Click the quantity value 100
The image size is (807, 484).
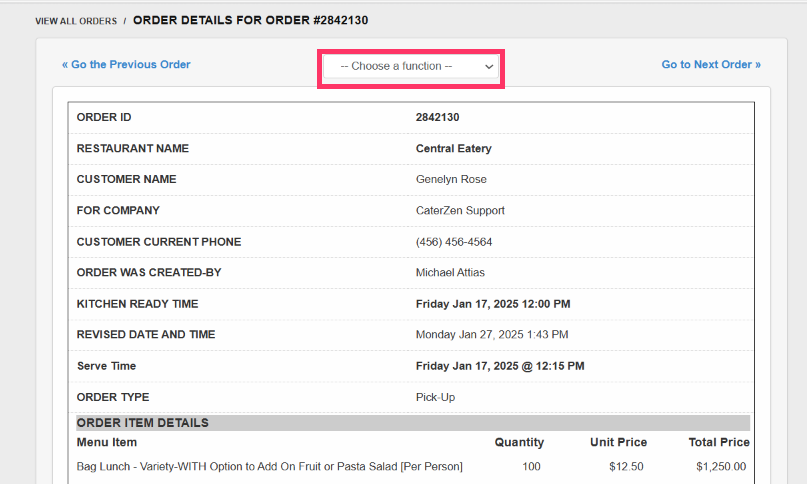pyautogui.click(x=531, y=466)
